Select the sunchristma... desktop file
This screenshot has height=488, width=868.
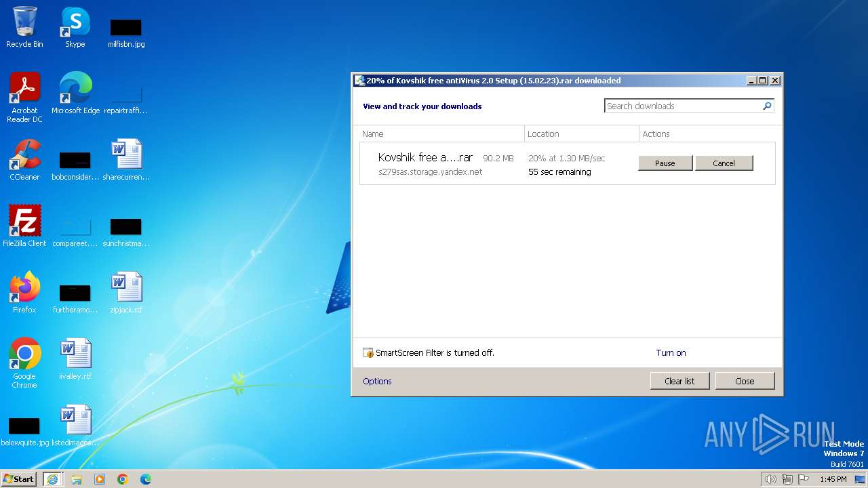coord(126,231)
